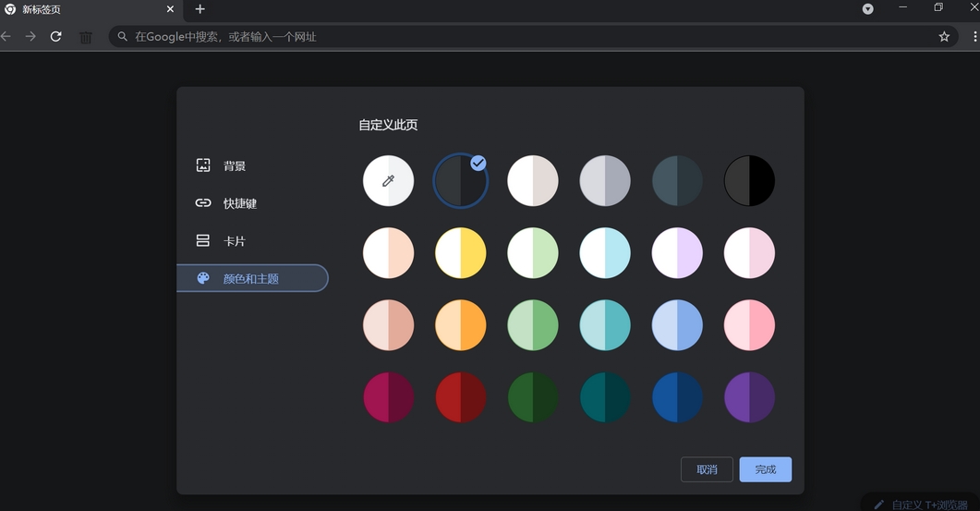Select the currently checked dark theme swatch
The image size is (980, 511).
click(460, 180)
